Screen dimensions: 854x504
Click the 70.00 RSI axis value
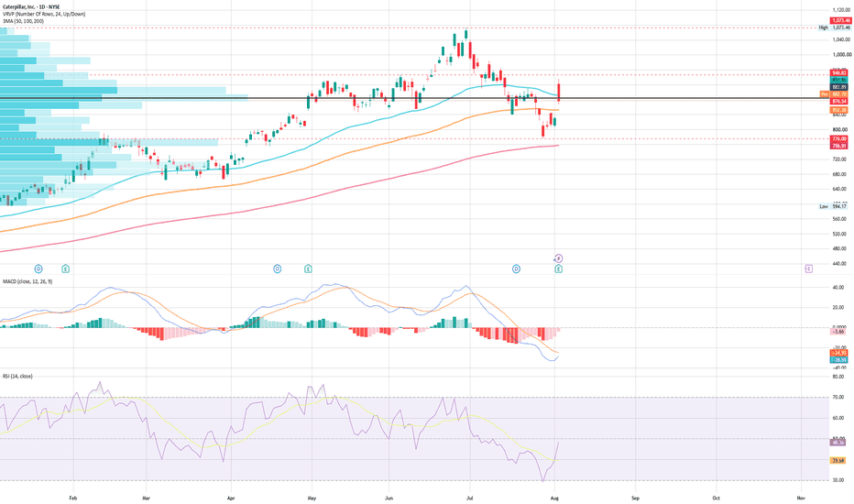tap(838, 398)
